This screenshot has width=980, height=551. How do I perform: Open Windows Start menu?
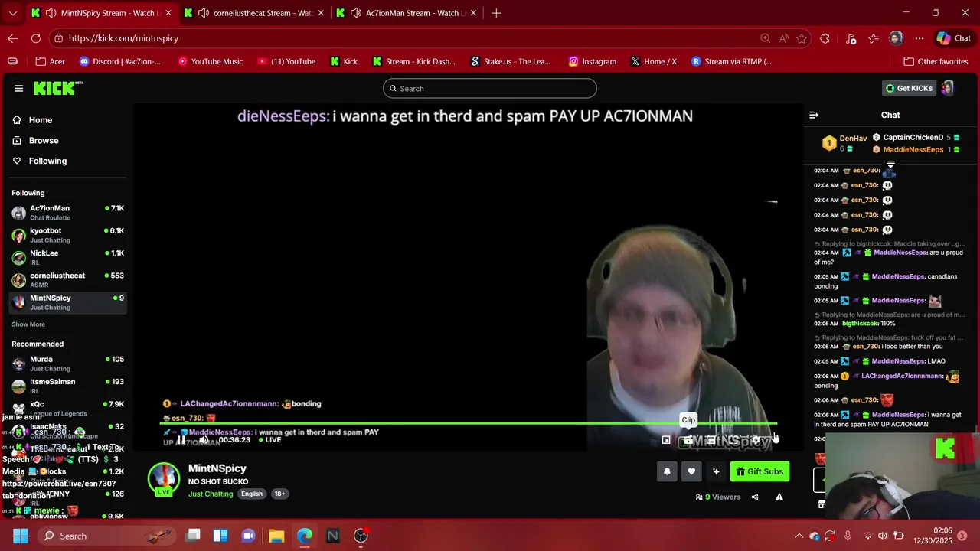20,536
